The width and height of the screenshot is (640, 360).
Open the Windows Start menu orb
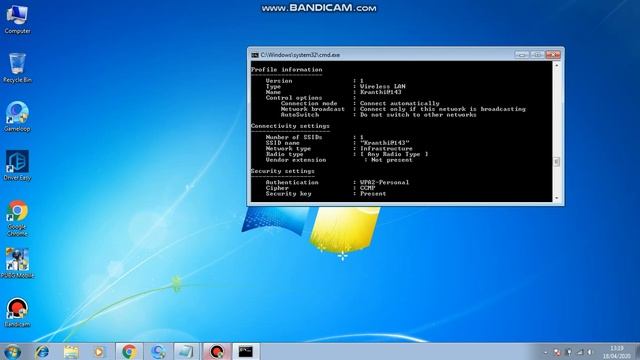pos(12,352)
